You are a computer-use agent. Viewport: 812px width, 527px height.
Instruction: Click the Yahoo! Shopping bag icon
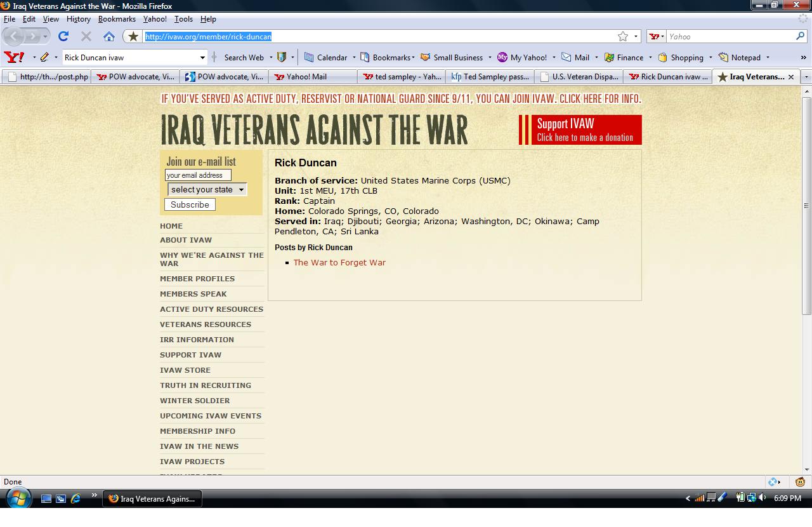(663, 57)
